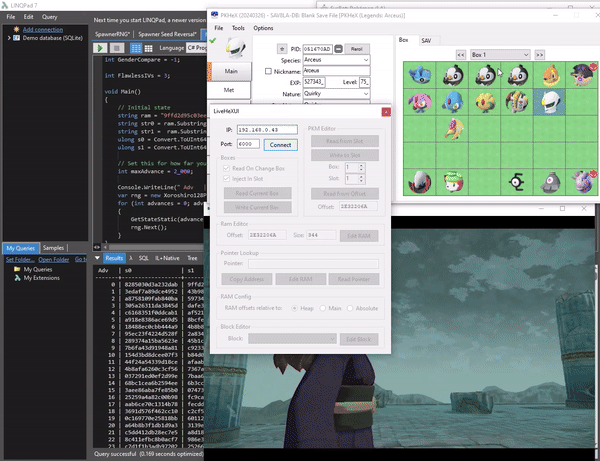Open the Block dropdown in Block Editor
600x461 pixels.
click(292, 339)
